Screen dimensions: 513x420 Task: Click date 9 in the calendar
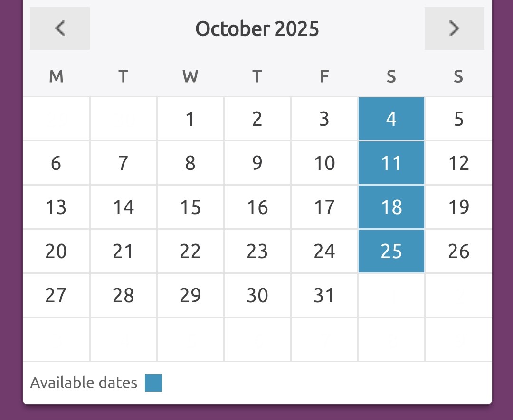[x=257, y=163]
